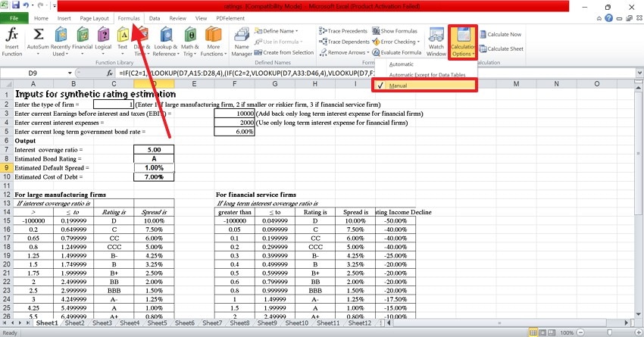Expand the Error Checking dropdown arrow
This screenshot has height=337, width=644.
(x=418, y=42)
